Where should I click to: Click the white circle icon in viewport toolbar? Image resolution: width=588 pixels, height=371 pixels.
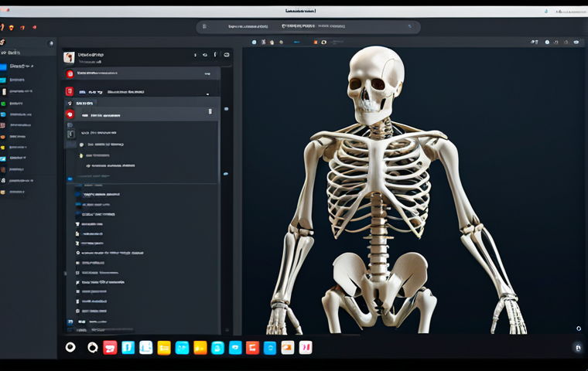(547, 42)
